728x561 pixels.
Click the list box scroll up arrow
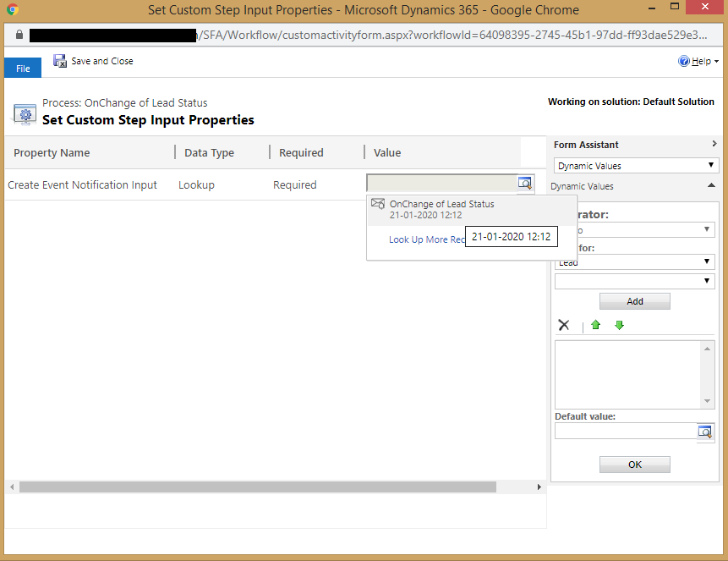pyautogui.click(x=707, y=349)
